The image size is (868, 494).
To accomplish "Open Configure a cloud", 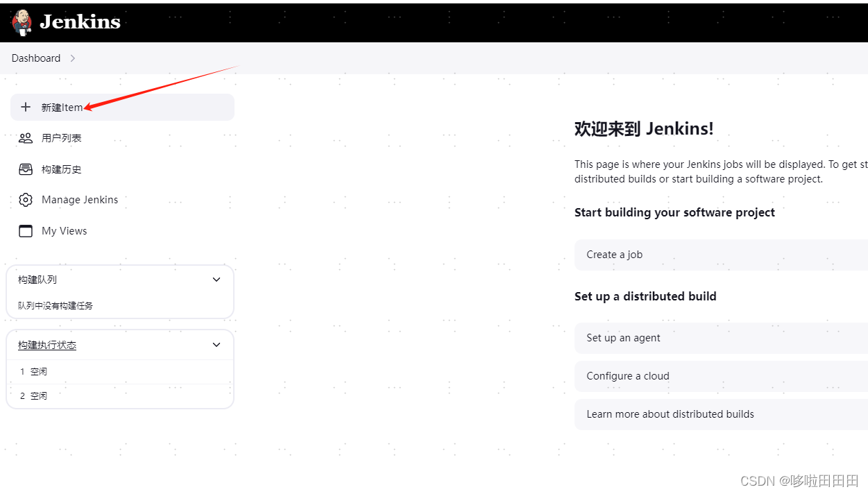I will click(x=627, y=376).
